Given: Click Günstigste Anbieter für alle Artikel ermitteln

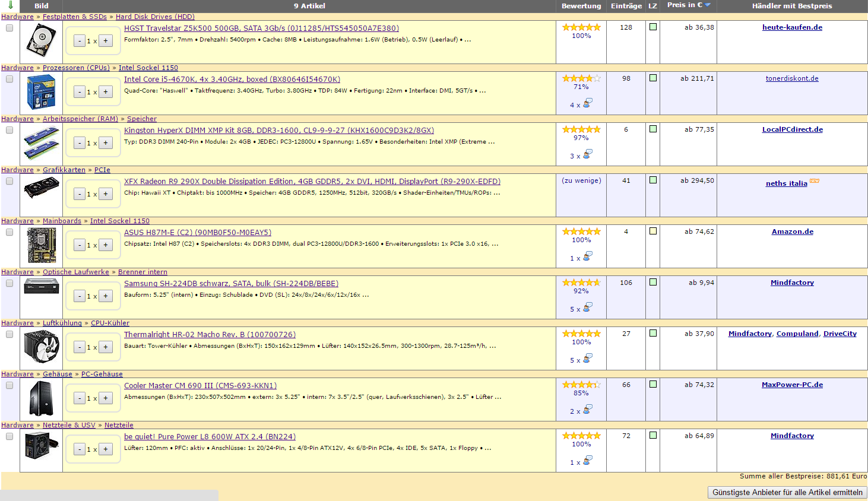Looking at the screenshot, I should tap(787, 493).
